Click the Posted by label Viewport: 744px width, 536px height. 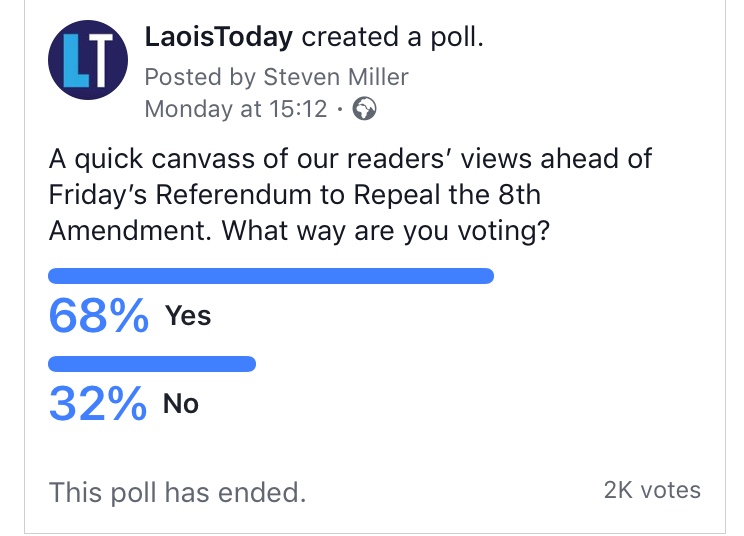click(x=200, y=77)
